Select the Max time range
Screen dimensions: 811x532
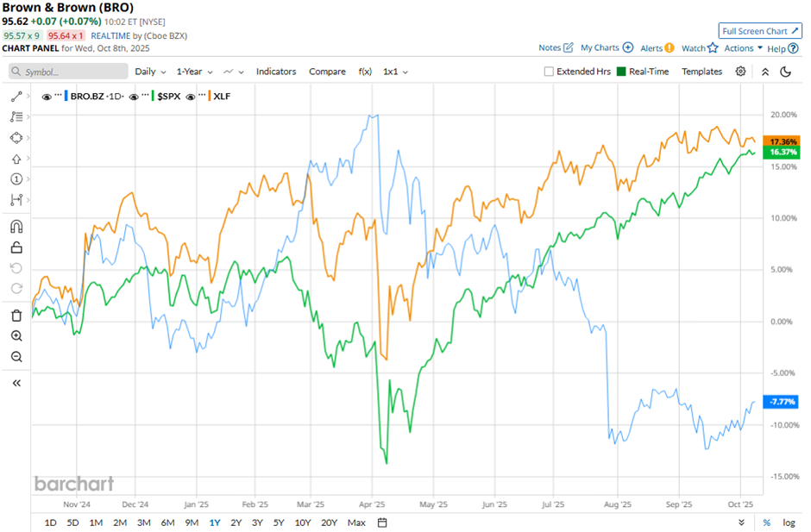(356, 523)
